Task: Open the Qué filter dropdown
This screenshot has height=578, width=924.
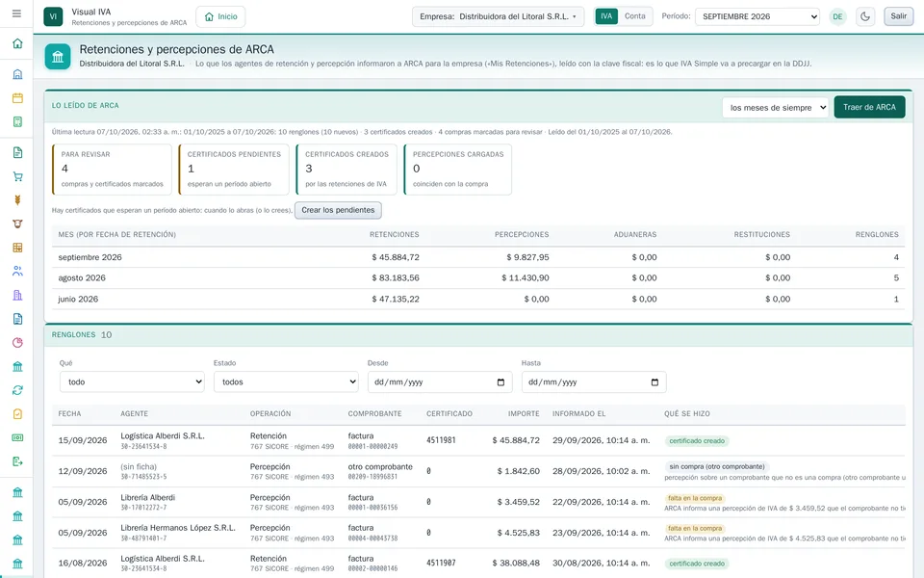Action: coord(132,381)
